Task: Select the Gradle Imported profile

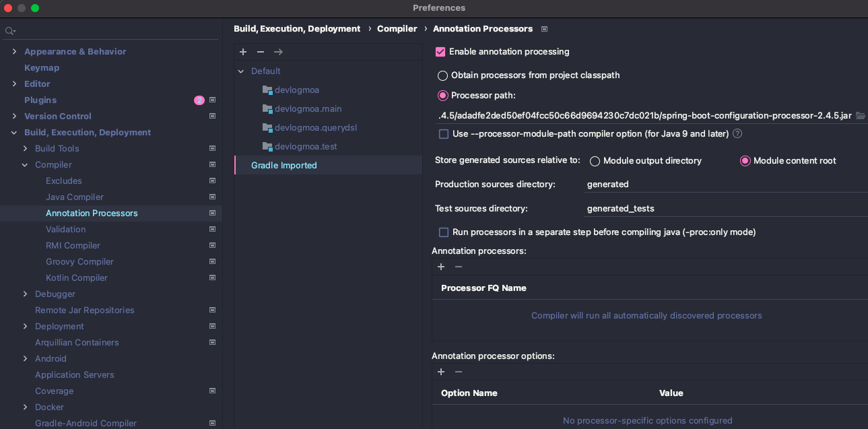Action: pyautogui.click(x=284, y=166)
